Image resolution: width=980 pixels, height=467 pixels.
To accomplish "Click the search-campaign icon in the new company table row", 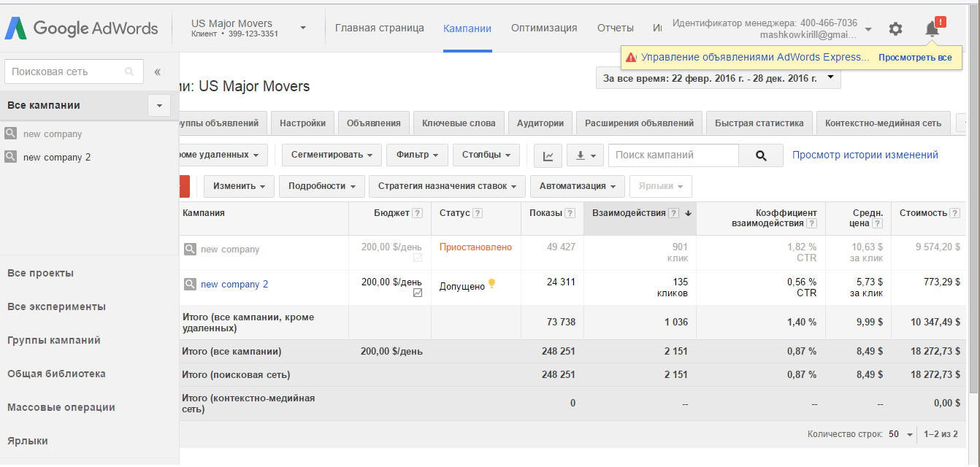I will (x=190, y=249).
